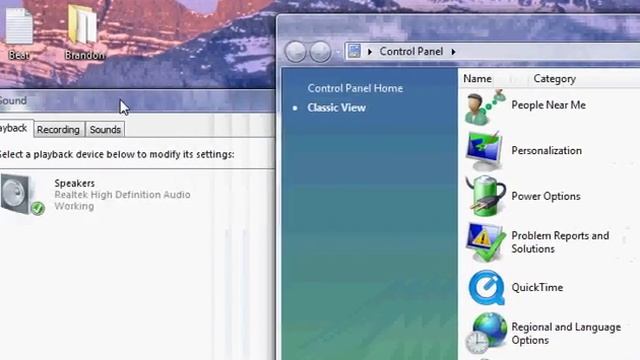Open the Regional and Language Options globe icon
640x360 pixels.
point(486,333)
